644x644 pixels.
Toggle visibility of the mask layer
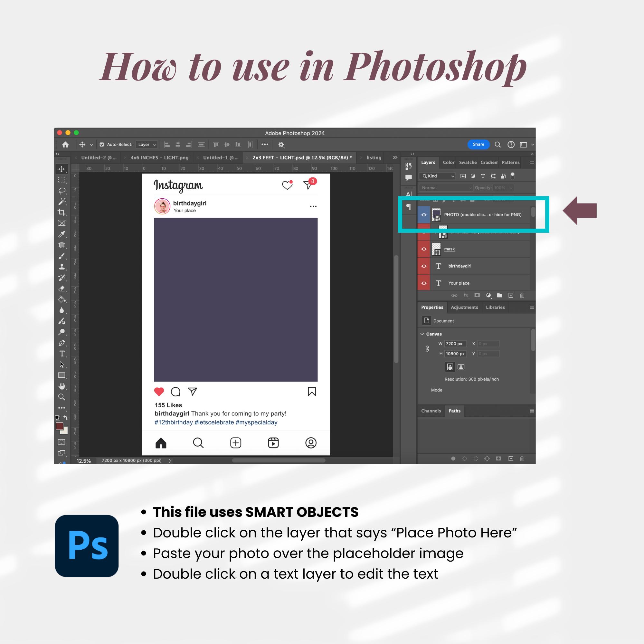[x=424, y=249]
